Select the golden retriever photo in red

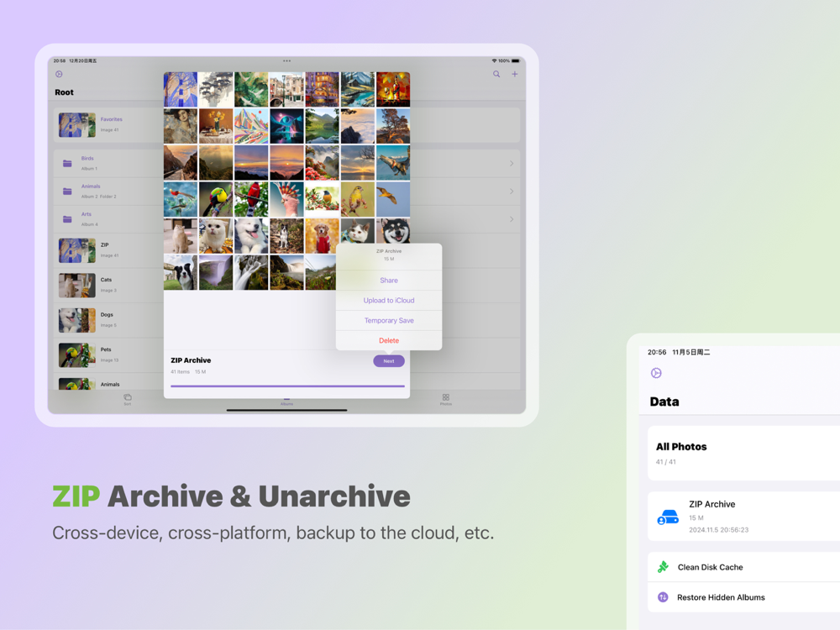pyautogui.click(x=322, y=236)
